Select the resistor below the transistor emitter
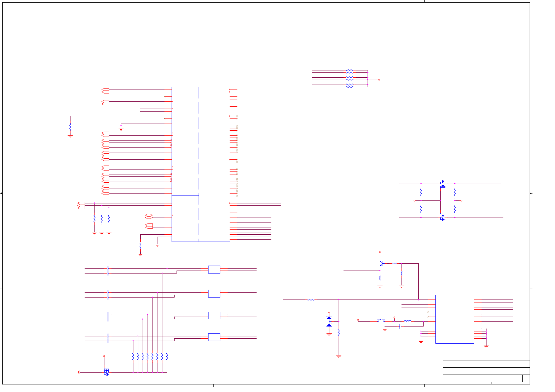The image size is (555, 392). [380, 278]
